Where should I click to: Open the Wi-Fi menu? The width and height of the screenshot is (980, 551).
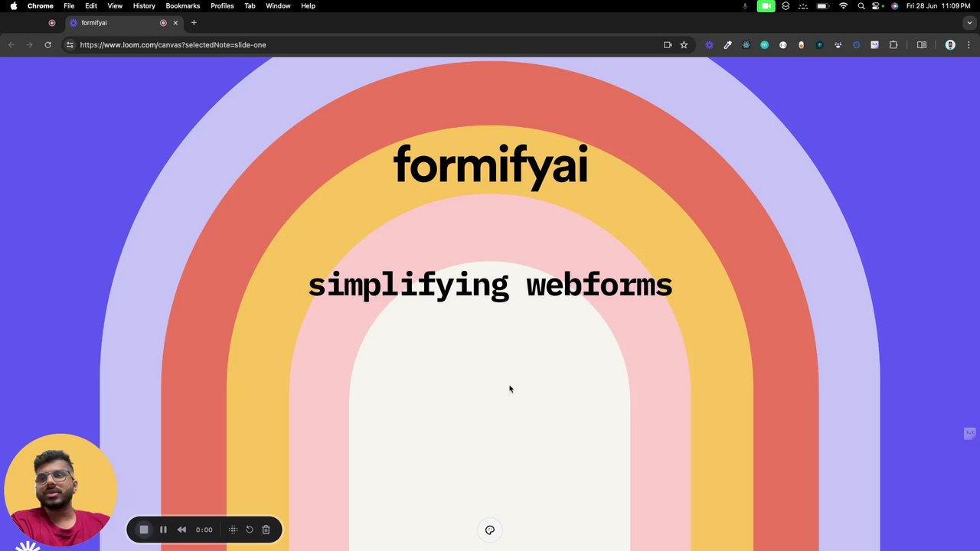click(x=844, y=6)
